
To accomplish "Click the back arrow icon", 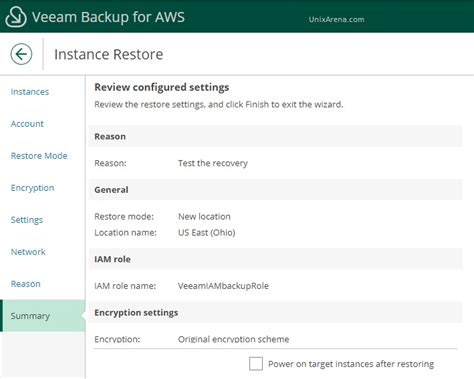I will (x=21, y=54).
